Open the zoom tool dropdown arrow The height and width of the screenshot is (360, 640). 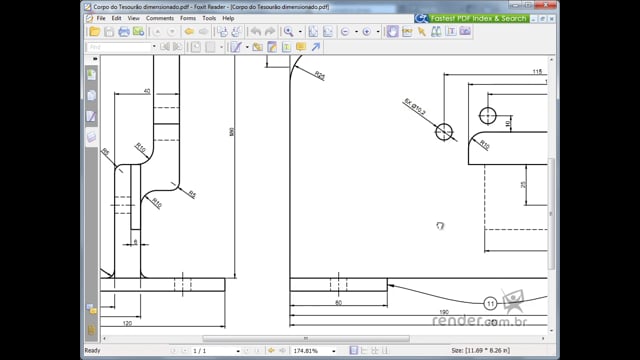tap(300, 32)
